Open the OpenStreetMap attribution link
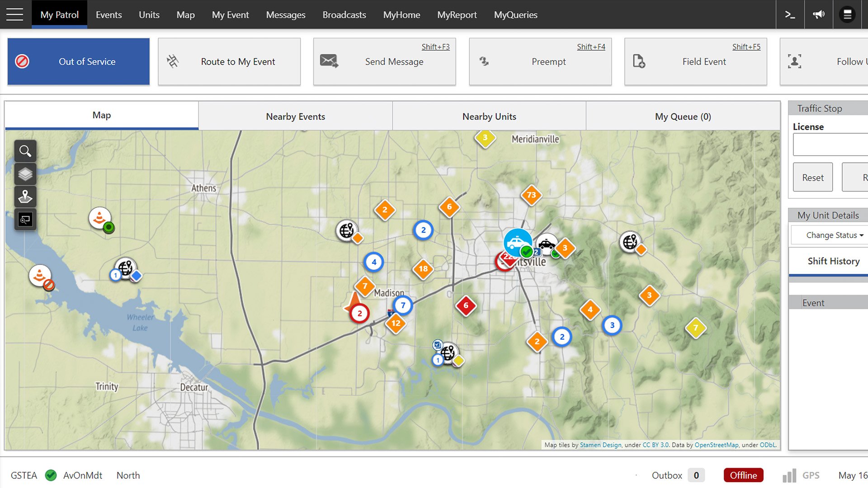 pyautogui.click(x=716, y=445)
